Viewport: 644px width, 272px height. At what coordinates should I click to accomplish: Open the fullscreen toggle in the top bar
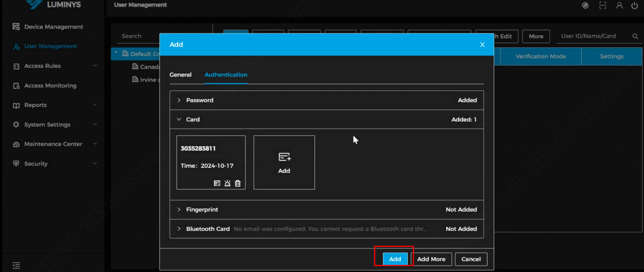click(602, 6)
